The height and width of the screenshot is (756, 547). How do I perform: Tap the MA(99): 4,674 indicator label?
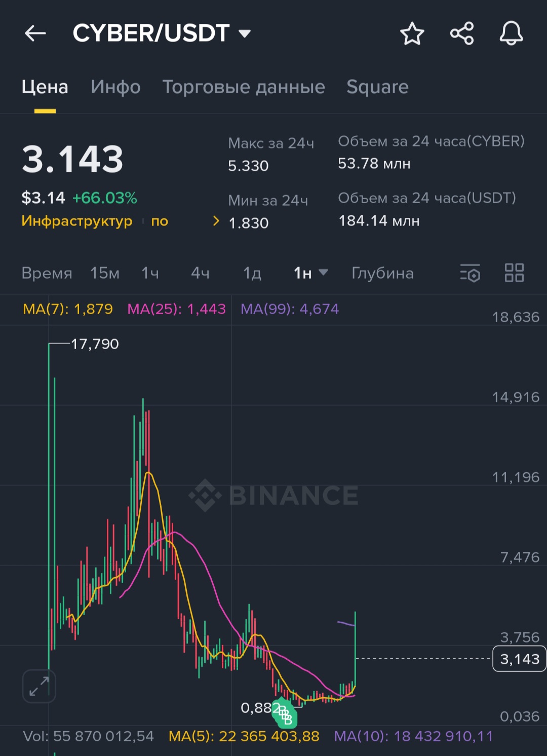click(x=290, y=309)
